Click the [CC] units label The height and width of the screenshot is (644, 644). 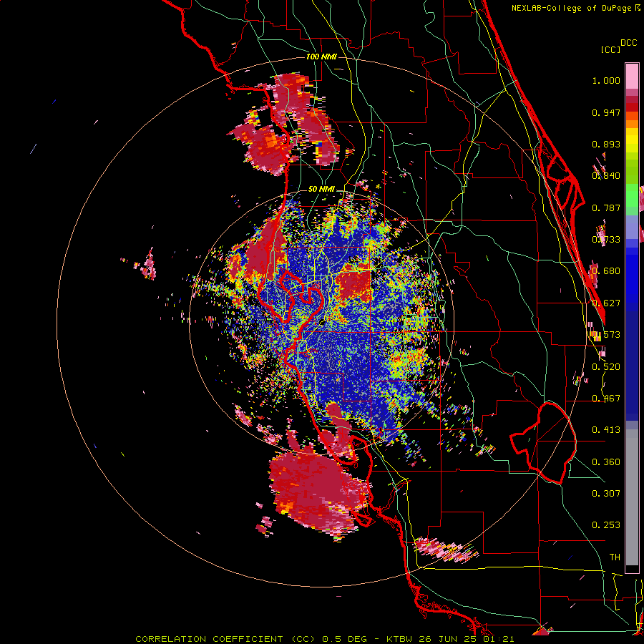tap(611, 49)
